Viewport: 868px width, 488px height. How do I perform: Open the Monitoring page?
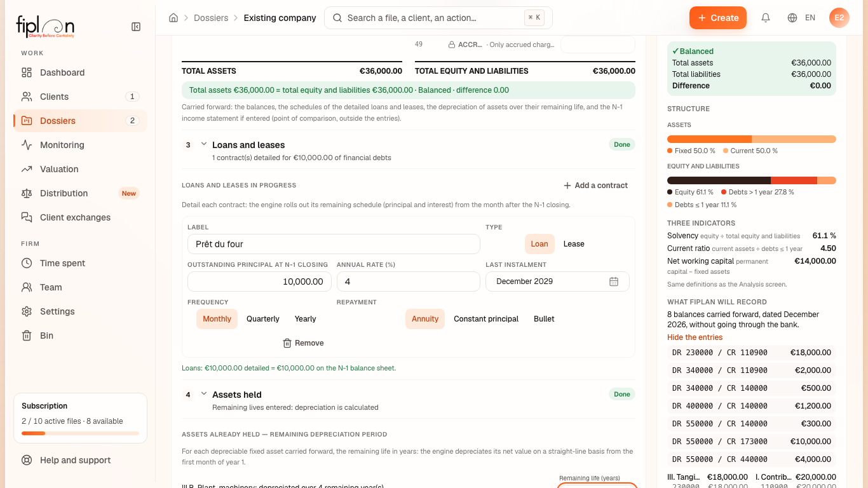pos(80,145)
